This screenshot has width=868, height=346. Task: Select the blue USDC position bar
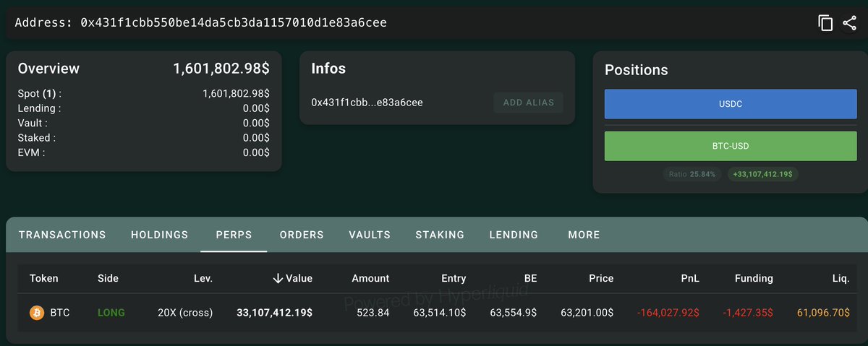[x=731, y=104]
